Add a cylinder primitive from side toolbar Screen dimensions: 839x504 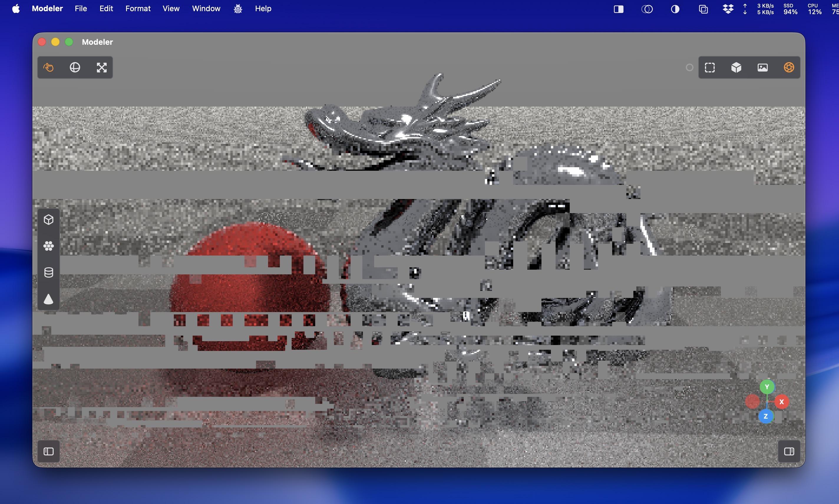pyautogui.click(x=49, y=272)
